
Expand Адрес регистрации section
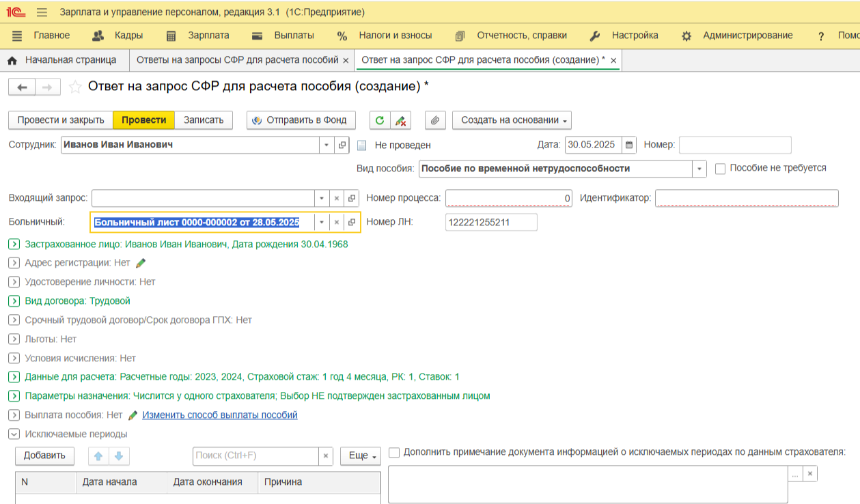(14, 262)
